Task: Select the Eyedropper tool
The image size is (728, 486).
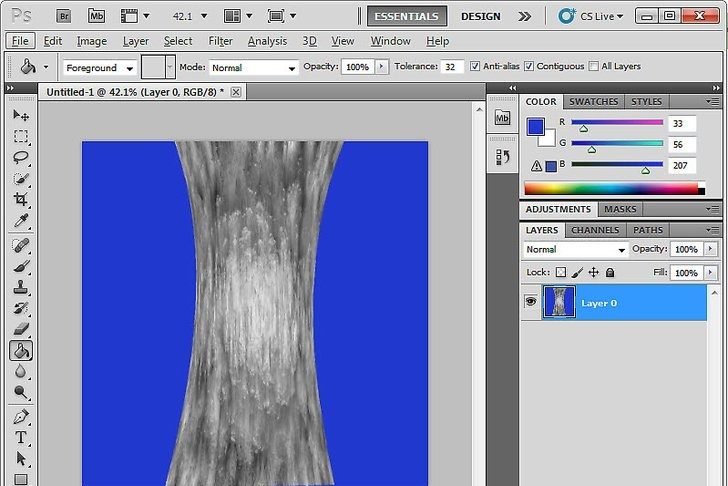Action: coord(21,221)
